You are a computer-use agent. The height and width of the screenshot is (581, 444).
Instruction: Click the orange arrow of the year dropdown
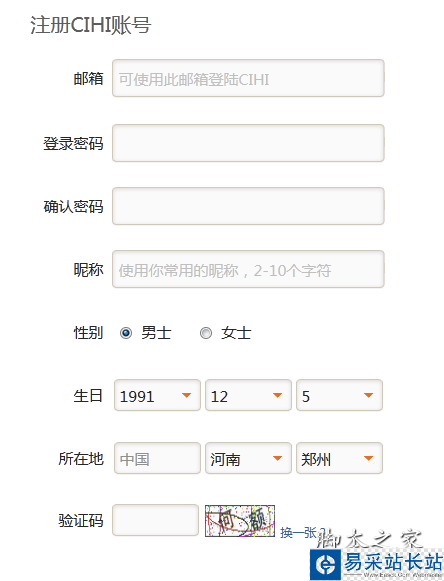[186, 395]
